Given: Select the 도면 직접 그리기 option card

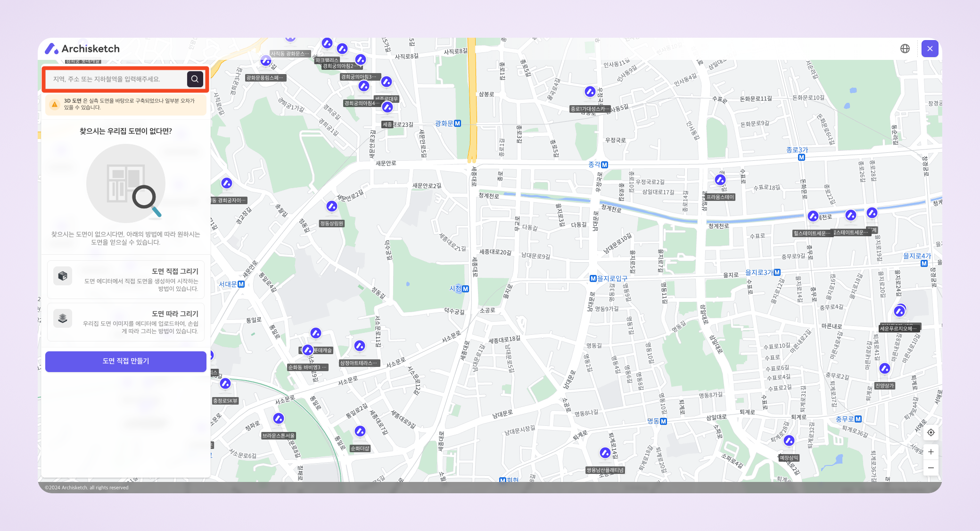Looking at the screenshot, I should point(125,279).
